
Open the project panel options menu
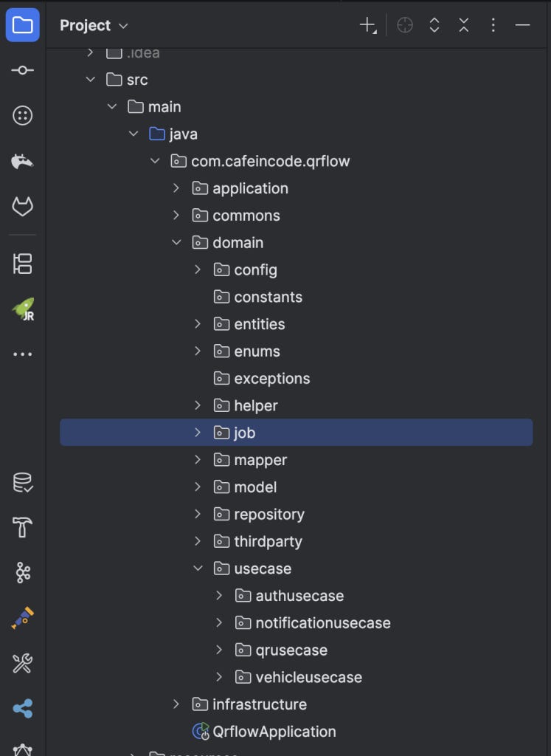[493, 25]
